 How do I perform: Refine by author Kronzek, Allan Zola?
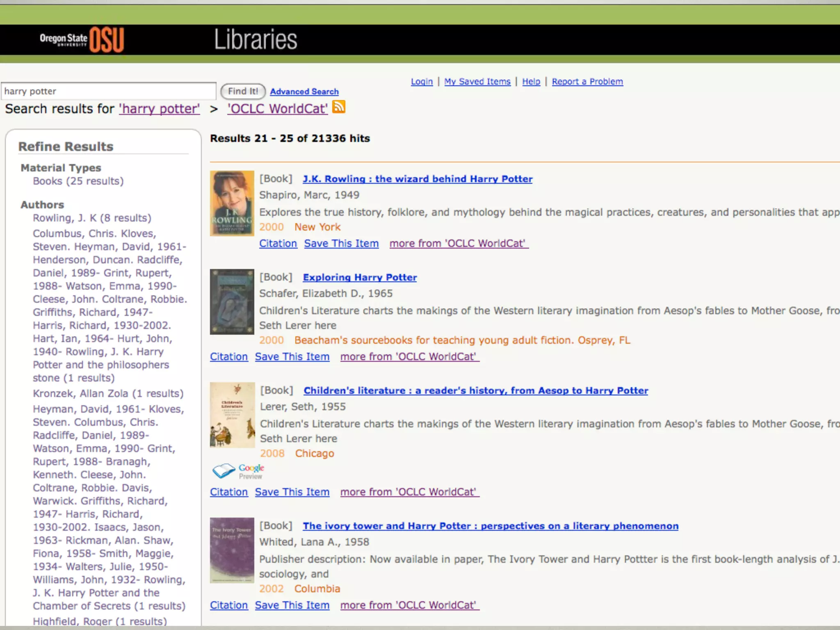(108, 393)
